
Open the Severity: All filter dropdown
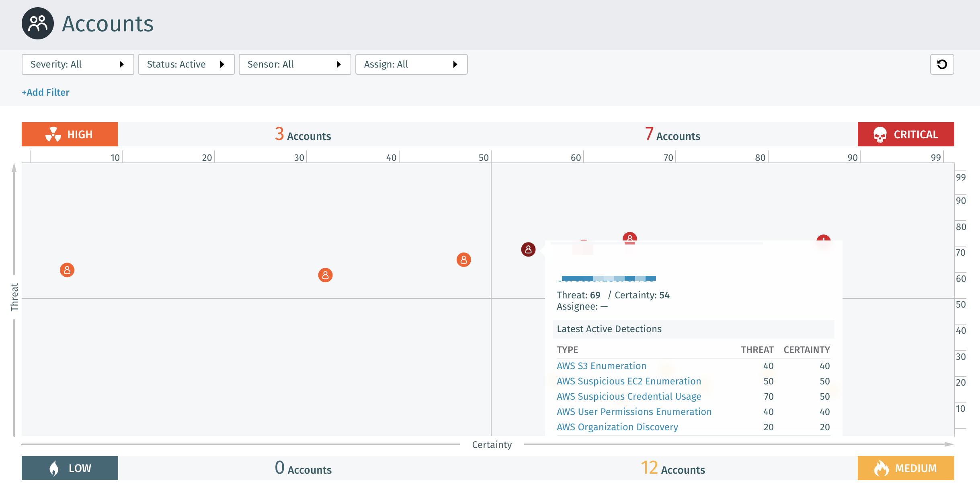[x=78, y=64]
